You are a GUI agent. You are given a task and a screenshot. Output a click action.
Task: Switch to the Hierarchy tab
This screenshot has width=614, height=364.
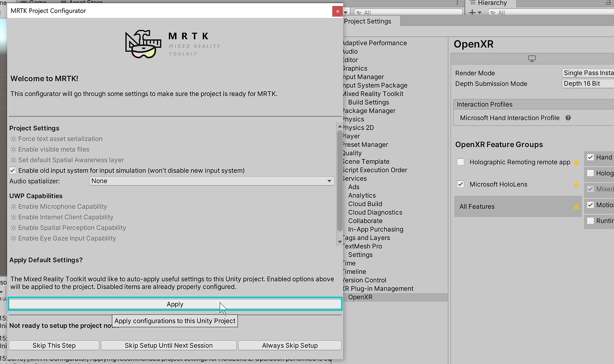[x=491, y=3]
